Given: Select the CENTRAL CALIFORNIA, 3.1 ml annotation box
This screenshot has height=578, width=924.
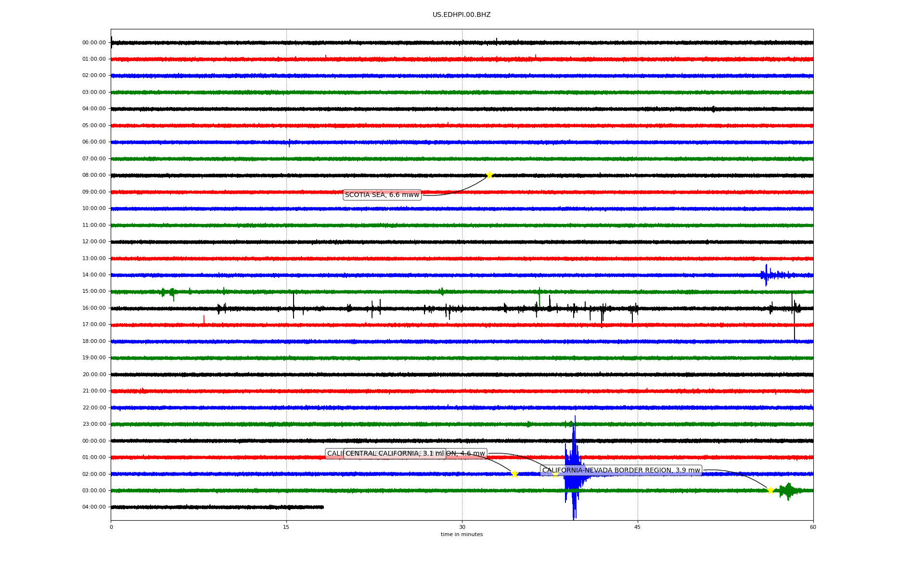Looking at the screenshot, I should click(x=395, y=454).
